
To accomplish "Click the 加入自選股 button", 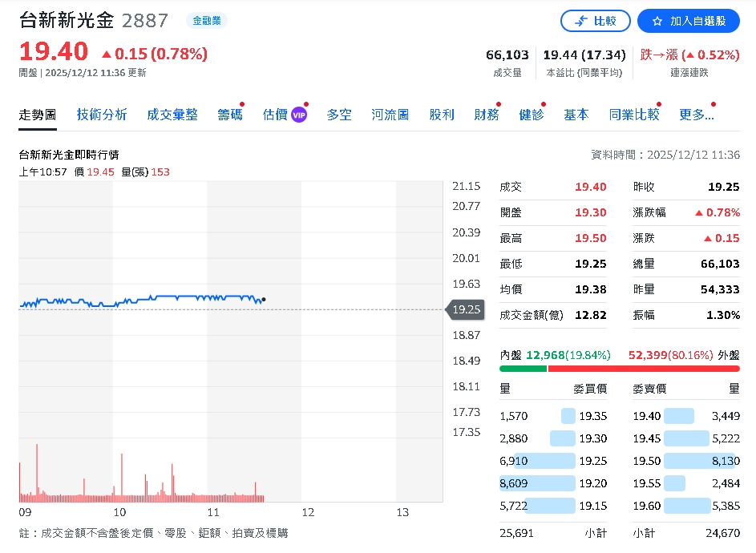I will click(688, 21).
